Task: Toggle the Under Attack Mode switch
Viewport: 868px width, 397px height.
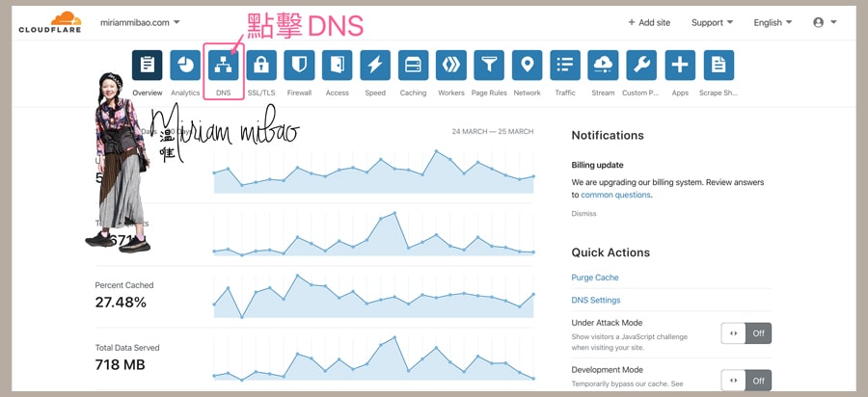Action: click(x=746, y=333)
